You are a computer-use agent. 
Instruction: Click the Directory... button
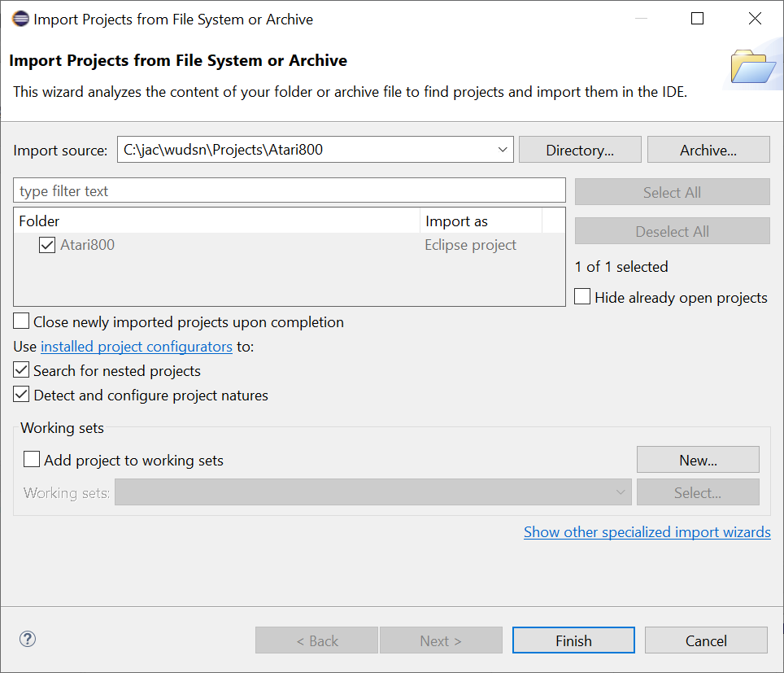click(580, 150)
